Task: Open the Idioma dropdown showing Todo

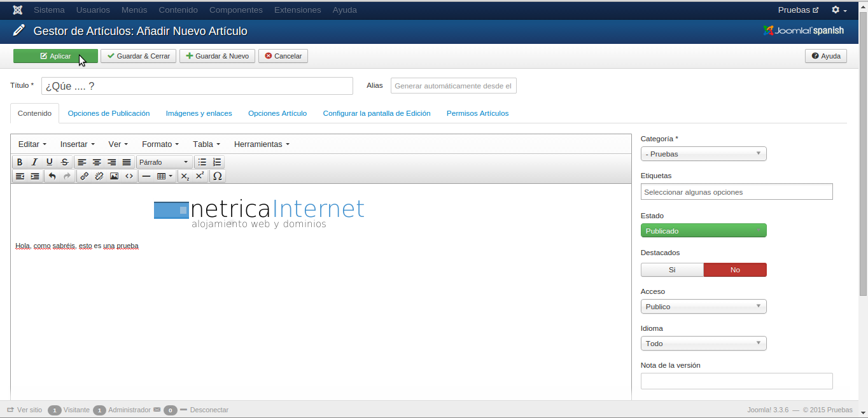Action: [x=703, y=344]
